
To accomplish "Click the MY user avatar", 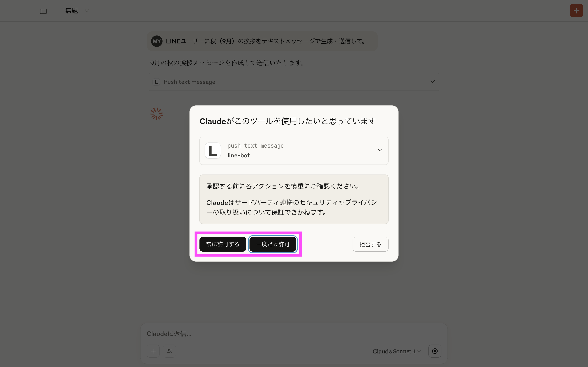I will point(156,41).
